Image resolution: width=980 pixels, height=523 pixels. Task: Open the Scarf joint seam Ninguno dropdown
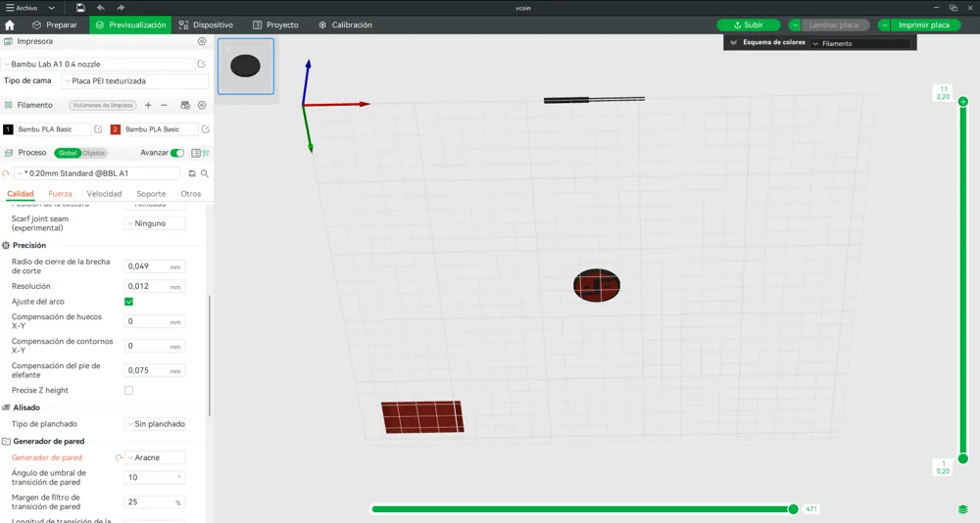click(x=155, y=223)
